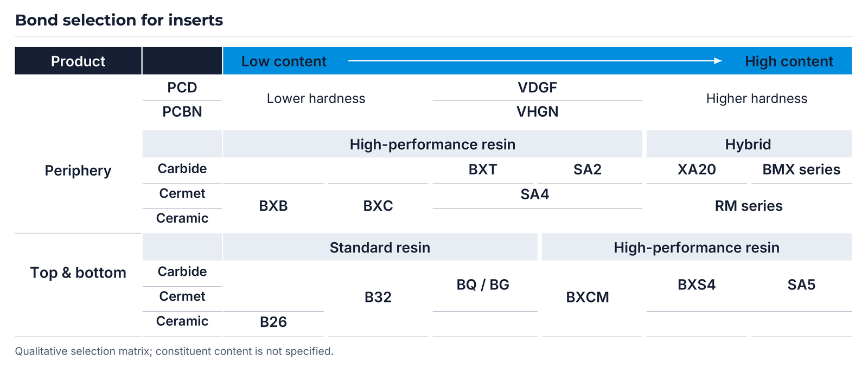Select the BXT bond entry
Viewport: 868px width, 366px height.
tap(483, 169)
